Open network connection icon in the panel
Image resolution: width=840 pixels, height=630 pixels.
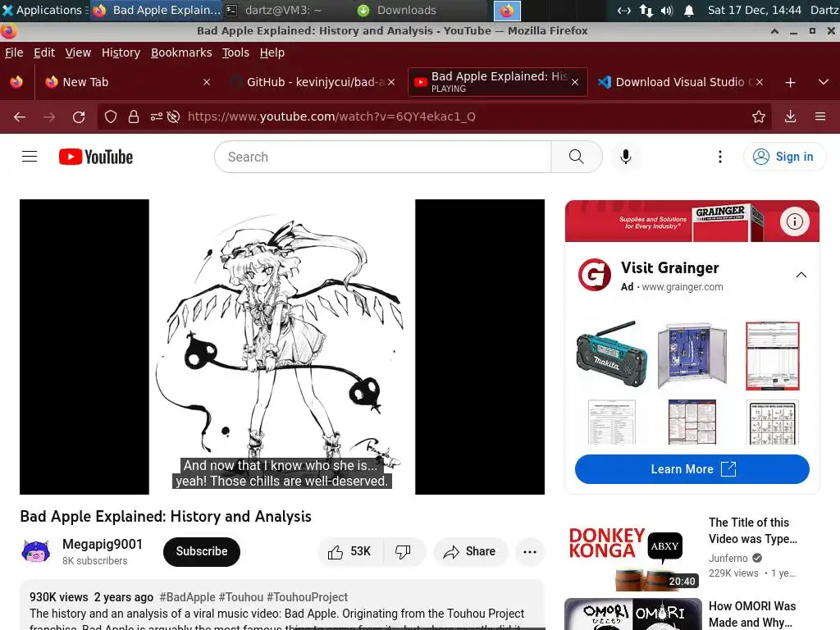tap(646, 10)
